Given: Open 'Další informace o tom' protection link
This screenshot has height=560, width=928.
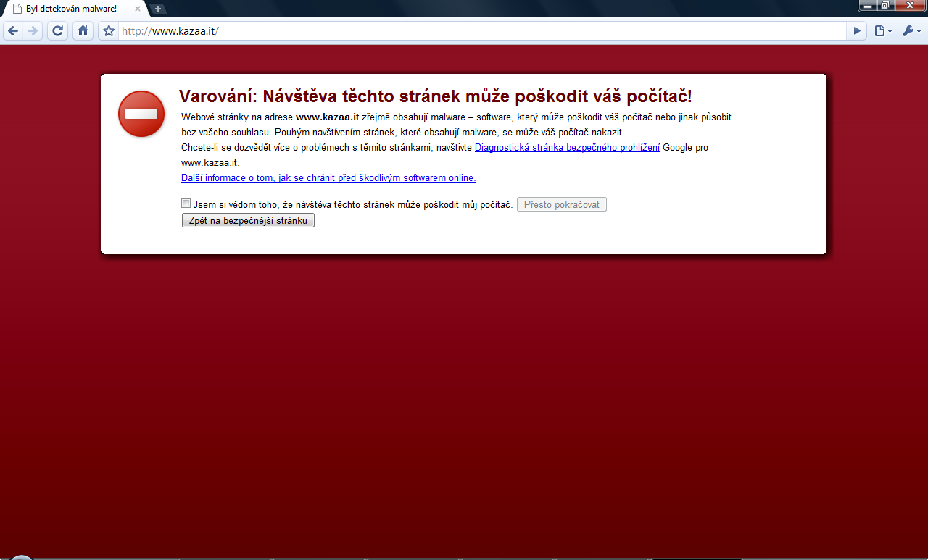Looking at the screenshot, I should pyautogui.click(x=328, y=177).
